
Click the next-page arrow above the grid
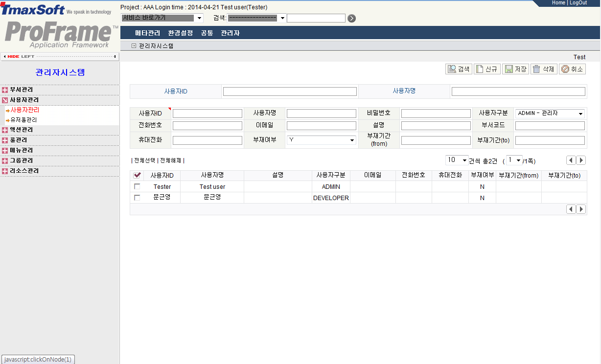click(x=580, y=160)
